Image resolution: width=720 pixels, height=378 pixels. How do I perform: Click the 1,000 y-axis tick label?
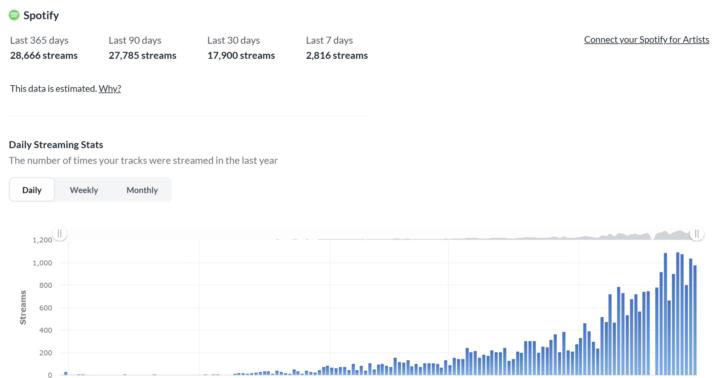click(x=42, y=263)
